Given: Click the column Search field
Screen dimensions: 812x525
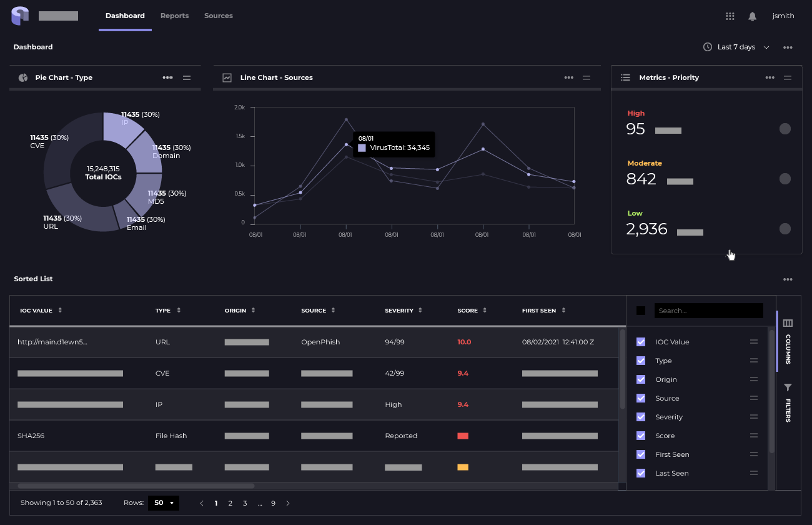Looking at the screenshot, I should [x=709, y=311].
